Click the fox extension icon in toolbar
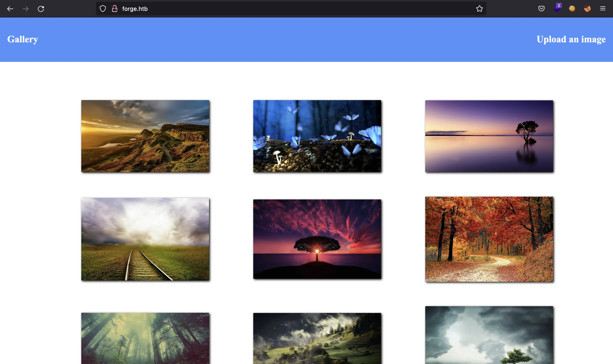The height and width of the screenshot is (364, 613). 587,9
